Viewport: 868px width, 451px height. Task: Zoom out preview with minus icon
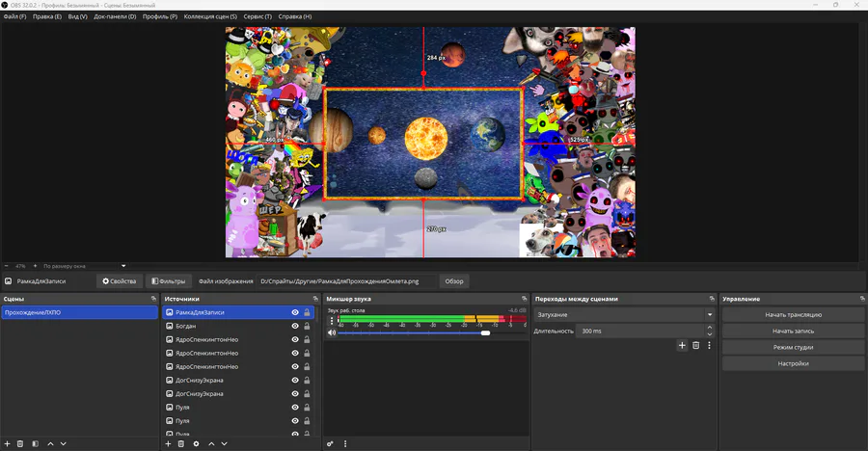(7, 266)
